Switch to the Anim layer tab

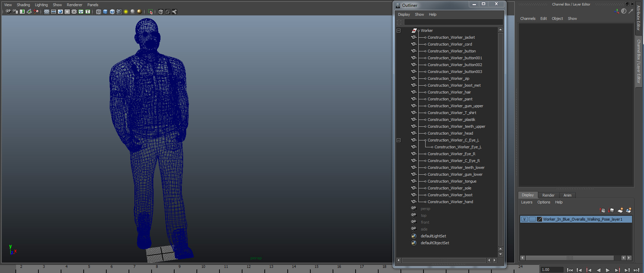[568, 195]
